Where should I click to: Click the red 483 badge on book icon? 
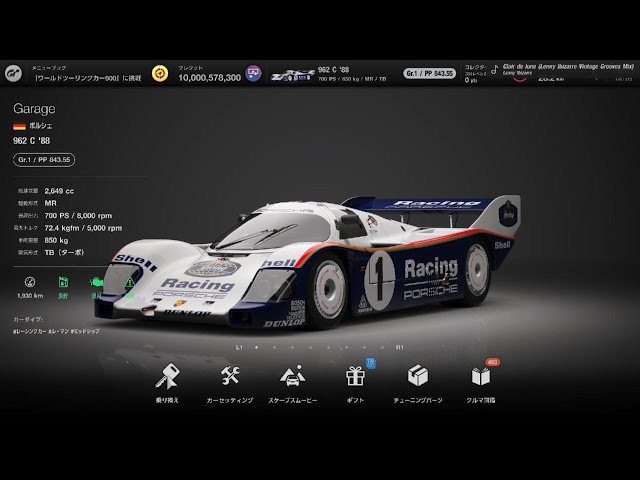point(493,362)
